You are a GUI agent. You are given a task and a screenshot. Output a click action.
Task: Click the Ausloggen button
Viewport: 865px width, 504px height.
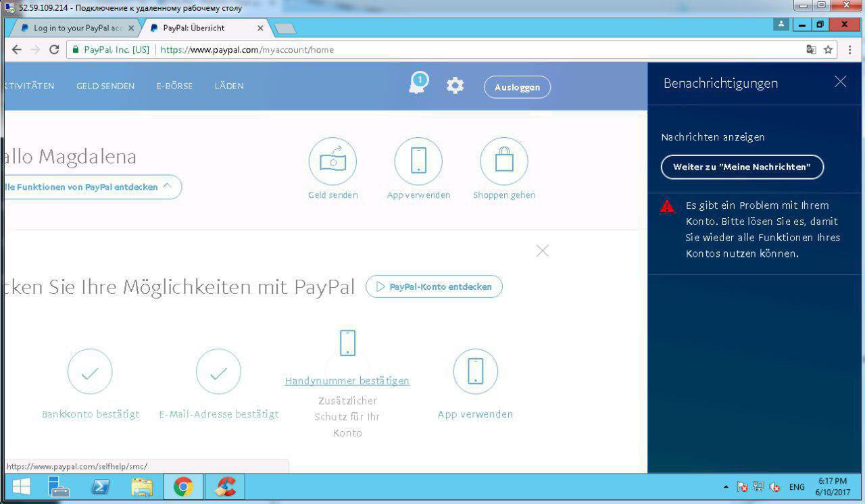pos(517,87)
